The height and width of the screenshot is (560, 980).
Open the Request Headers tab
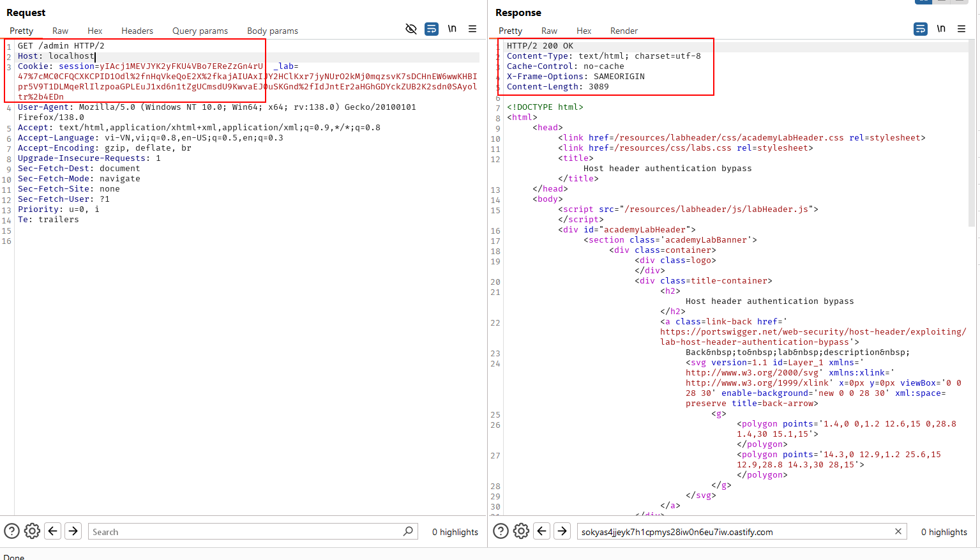[137, 31]
